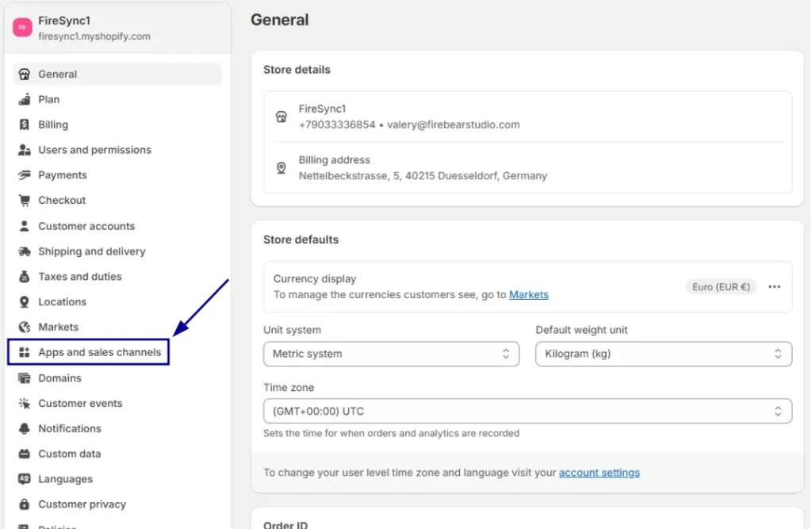The image size is (812, 529).
Task: Expand the Time zone selector
Action: pos(527,411)
